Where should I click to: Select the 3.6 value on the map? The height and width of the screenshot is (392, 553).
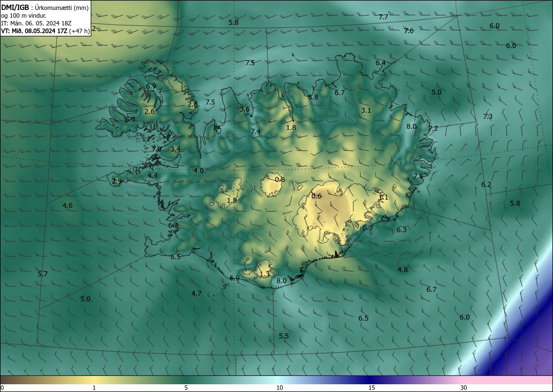[244, 109]
